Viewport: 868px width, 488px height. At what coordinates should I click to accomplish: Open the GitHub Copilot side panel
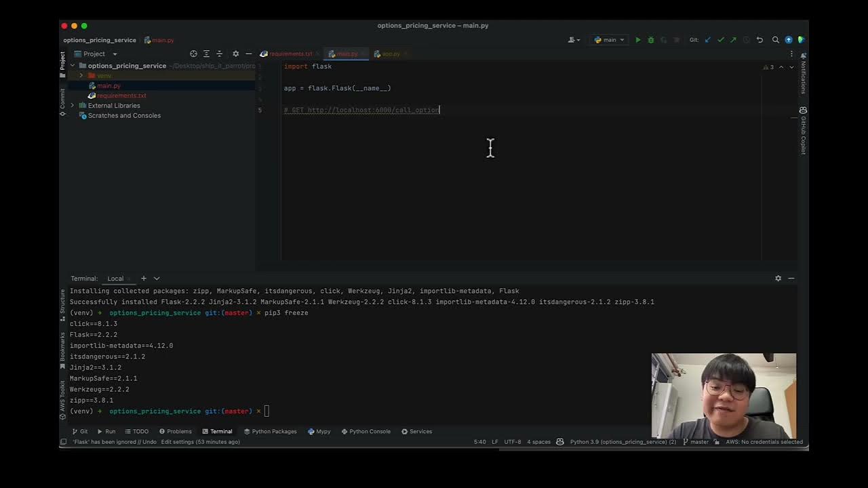[803, 130]
